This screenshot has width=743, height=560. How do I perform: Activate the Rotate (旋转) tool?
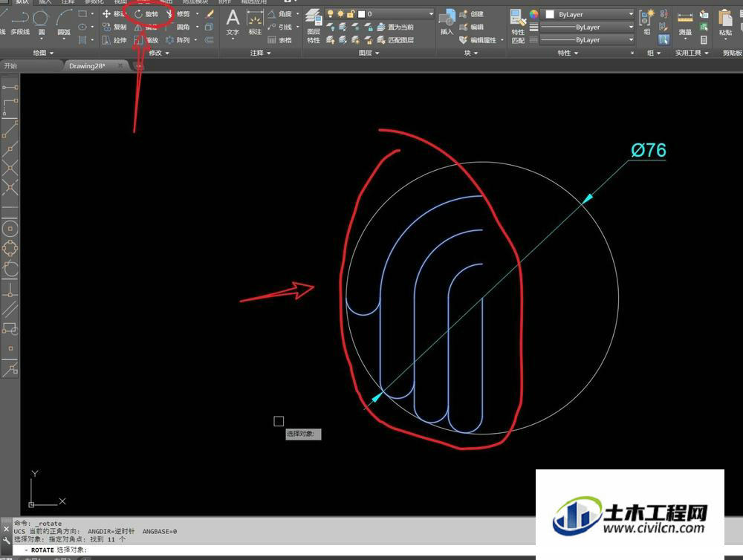147,13
